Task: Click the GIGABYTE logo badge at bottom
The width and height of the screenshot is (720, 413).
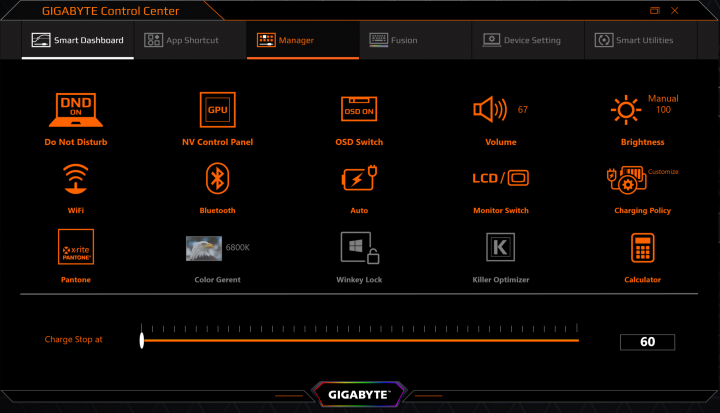Action: pyautogui.click(x=359, y=395)
